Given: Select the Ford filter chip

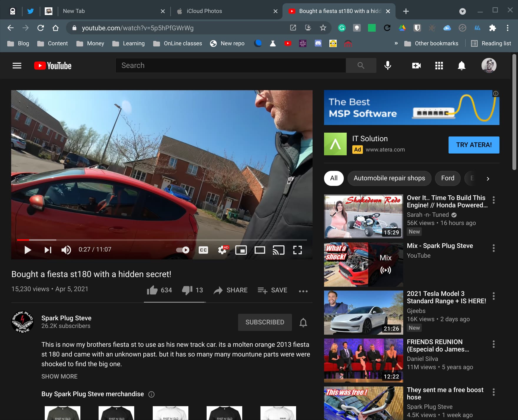Looking at the screenshot, I should pos(448,178).
